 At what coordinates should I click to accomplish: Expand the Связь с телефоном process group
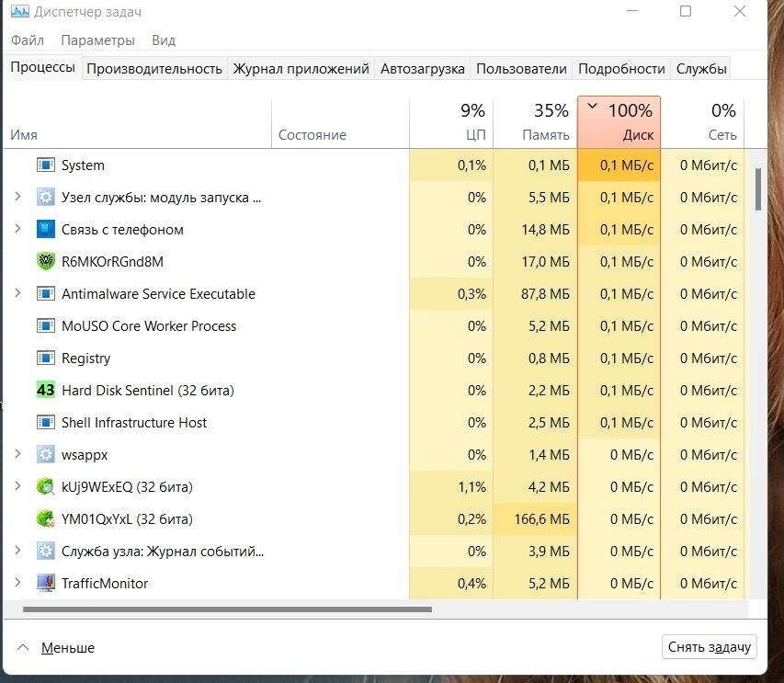(x=18, y=229)
